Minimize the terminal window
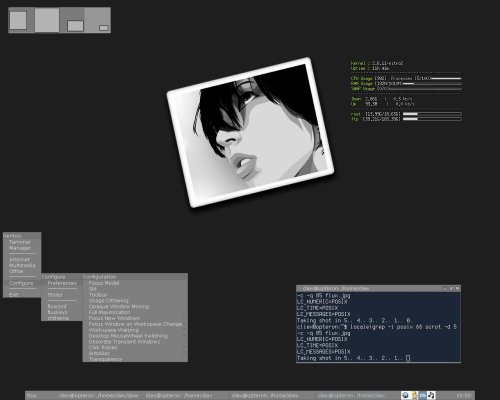This screenshot has height=400, width=500. [x=445, y=288]
